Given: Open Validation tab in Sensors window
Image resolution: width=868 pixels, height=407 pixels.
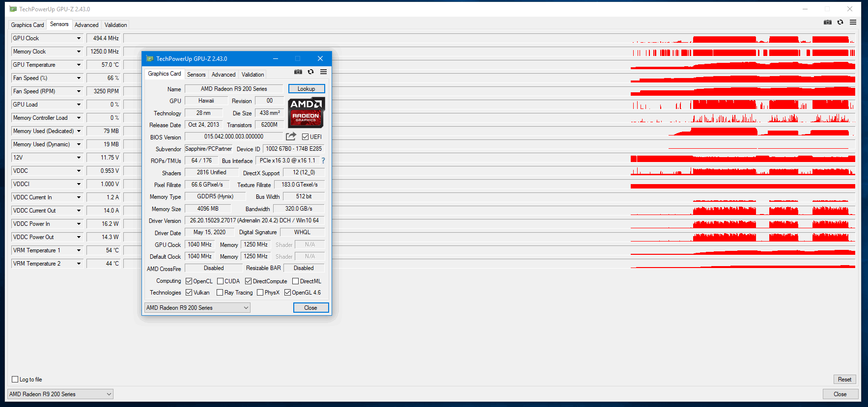Looking at the screenshot, I should pyautogui.click(x=115, y=25).
